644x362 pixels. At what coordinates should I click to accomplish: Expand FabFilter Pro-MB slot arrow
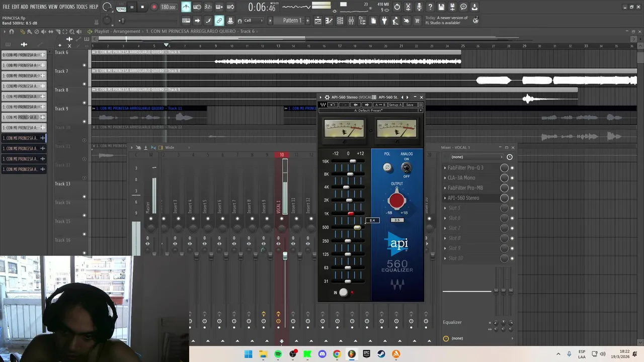[445, 188]
